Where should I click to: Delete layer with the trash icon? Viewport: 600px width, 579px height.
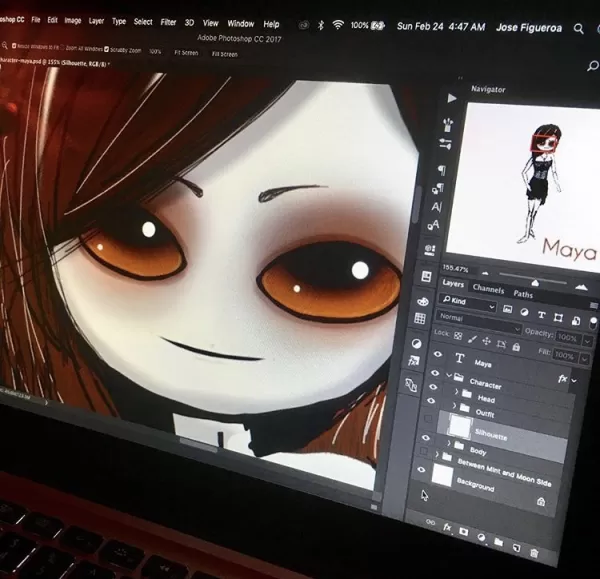pos(534,553)
